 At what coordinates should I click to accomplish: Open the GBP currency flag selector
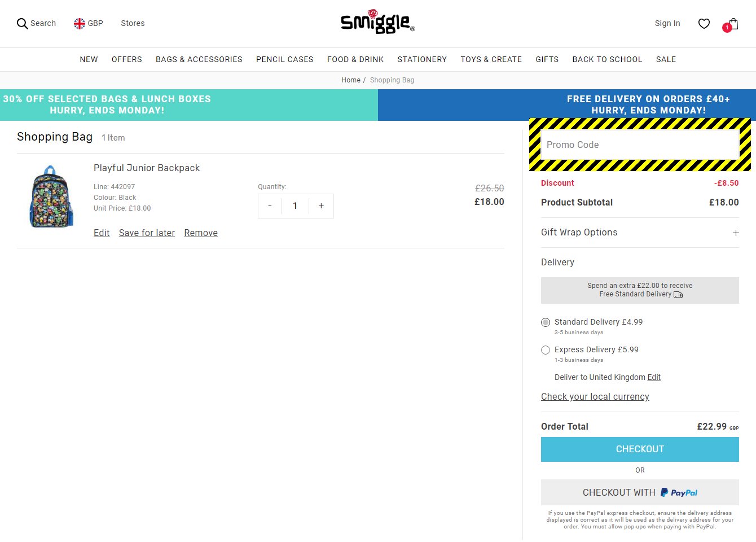(x=89, y=23)
